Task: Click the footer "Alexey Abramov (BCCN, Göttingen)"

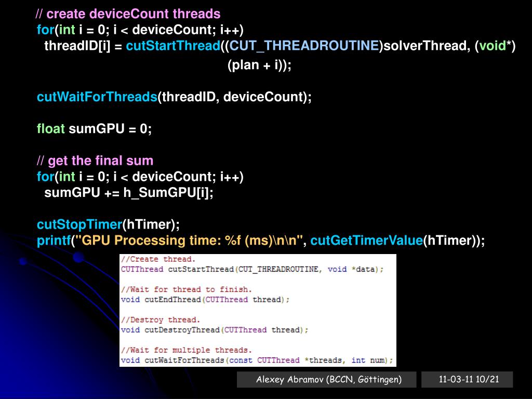Action: tap(328, 379)
